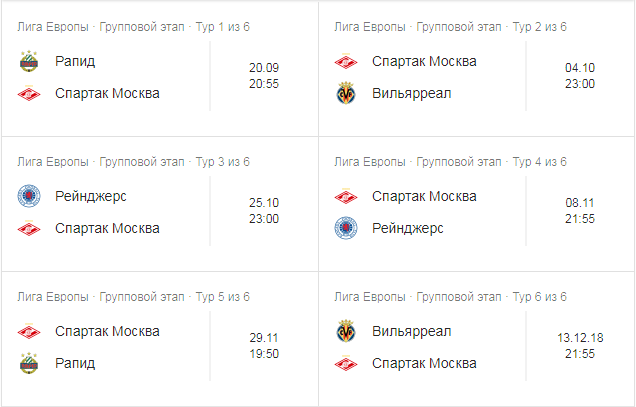Screen dimensions: 636x407
Task: Click Rangers logo in Round 4 match
Action: click(x=346, y=228)
